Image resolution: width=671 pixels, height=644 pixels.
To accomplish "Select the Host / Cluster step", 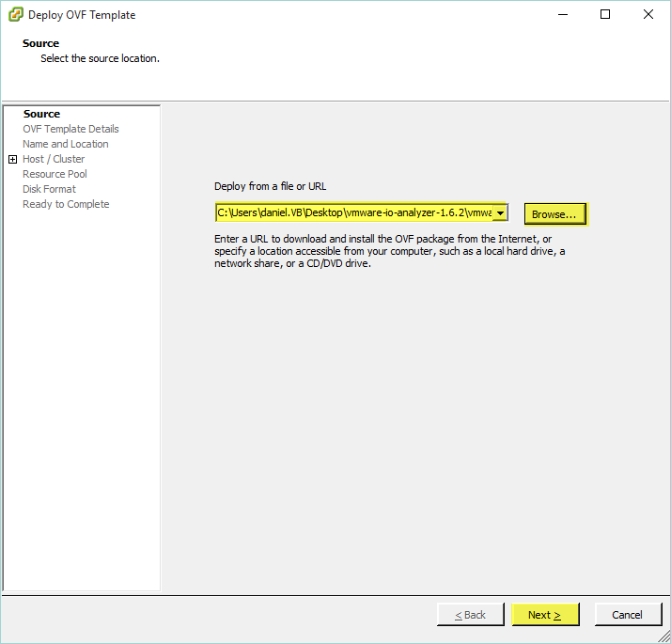I will pyautogui.click(x=54, y=159).
